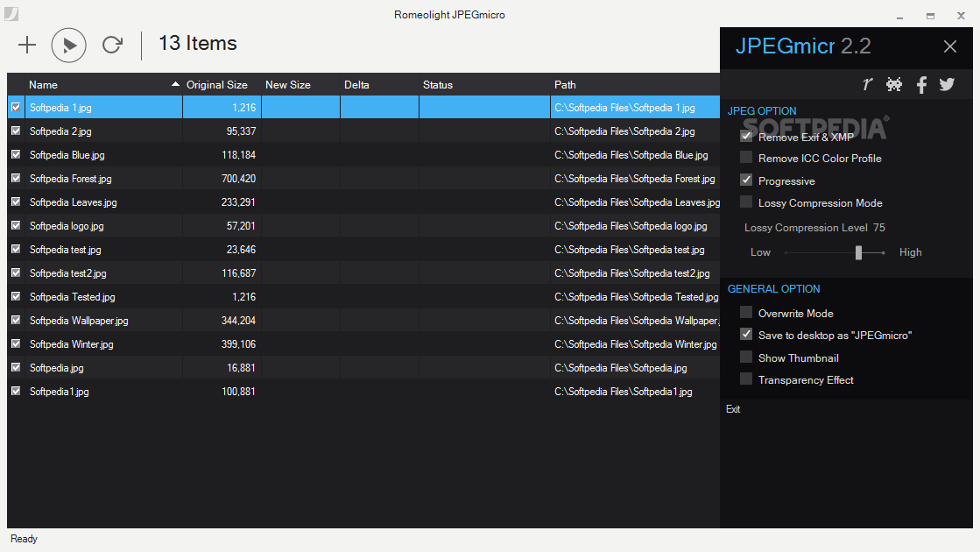Screen dimensions: 980x552
Task: Enable Show Thumbnail option
Action: (746, 357)
